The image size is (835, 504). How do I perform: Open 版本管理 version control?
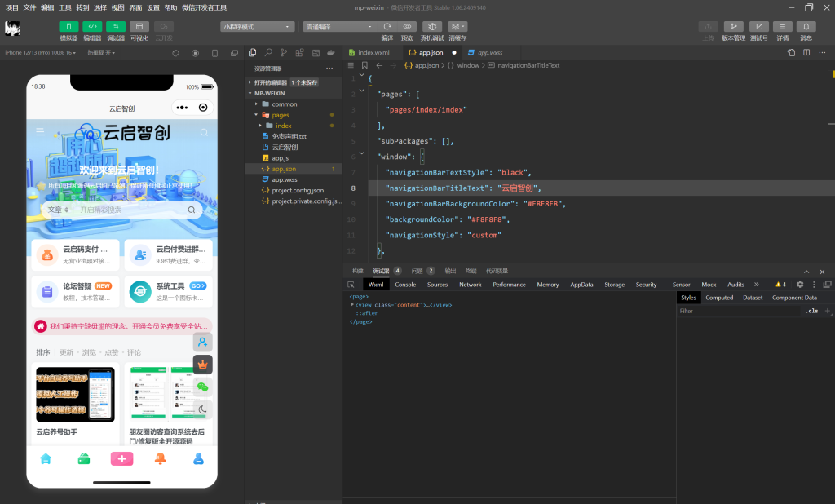(x=733, y=27)
